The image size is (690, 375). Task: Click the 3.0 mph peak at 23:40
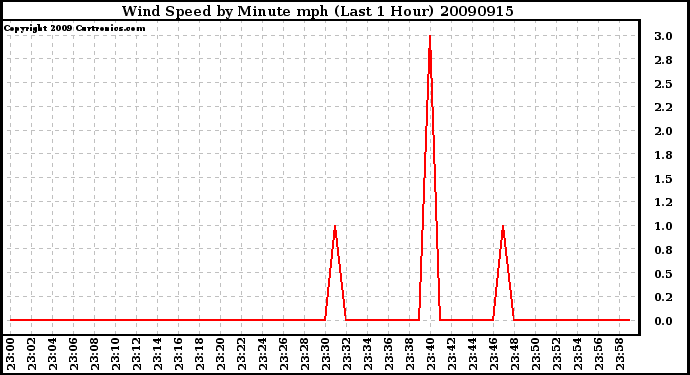[430, 37]
